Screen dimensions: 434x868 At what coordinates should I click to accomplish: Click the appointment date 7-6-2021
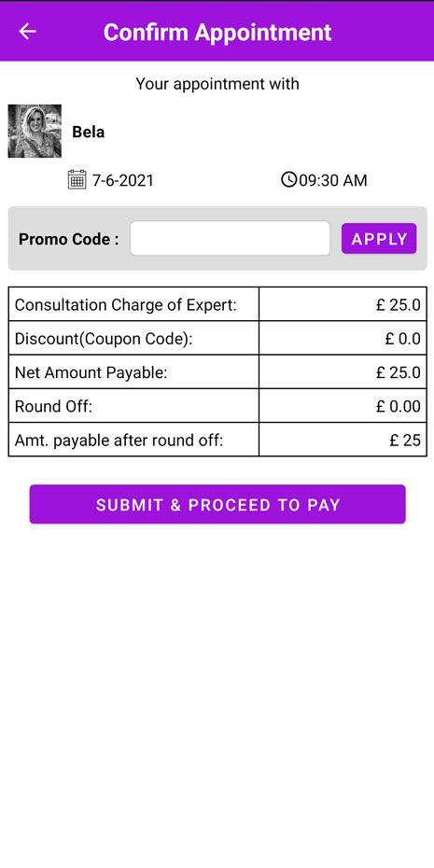(123, 180)
